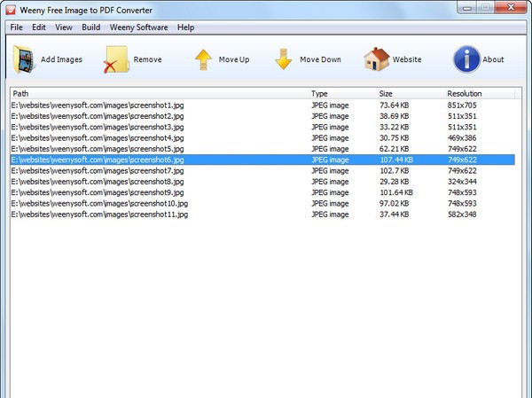Click the Remove folder icon with red X

(116, 59)
